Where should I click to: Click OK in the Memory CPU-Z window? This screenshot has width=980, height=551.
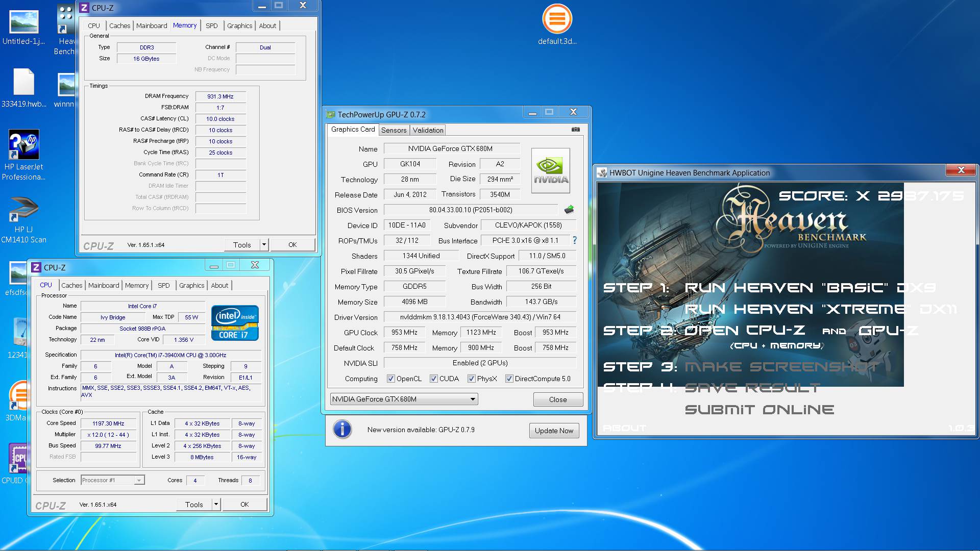pos(292,245)
